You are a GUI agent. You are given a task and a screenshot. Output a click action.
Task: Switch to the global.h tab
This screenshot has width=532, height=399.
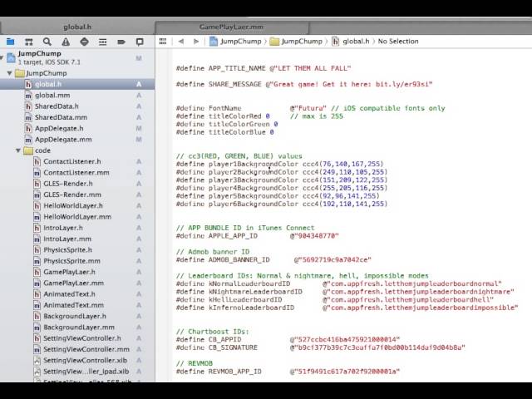(77, 27)
